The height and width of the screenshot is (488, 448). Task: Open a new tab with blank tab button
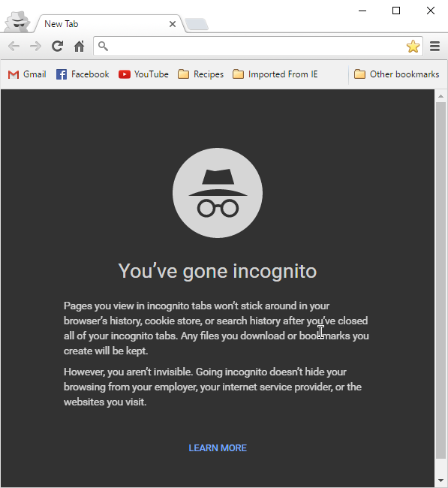(197, 24)
